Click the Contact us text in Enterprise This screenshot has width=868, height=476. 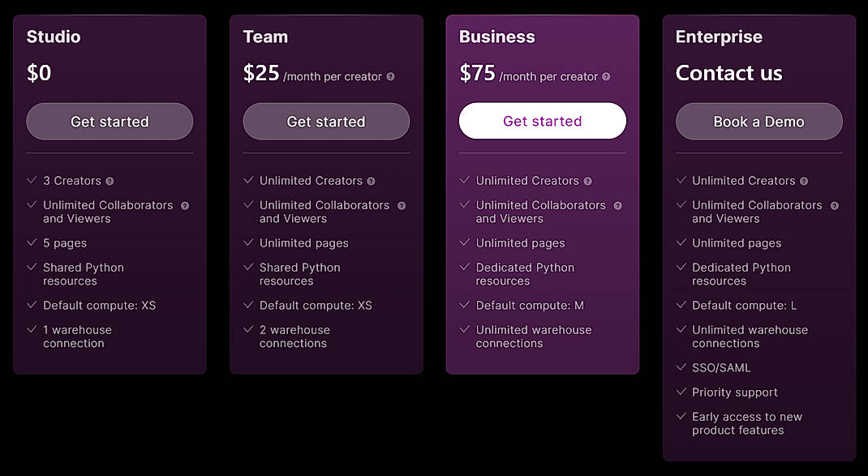coord(728,73)
